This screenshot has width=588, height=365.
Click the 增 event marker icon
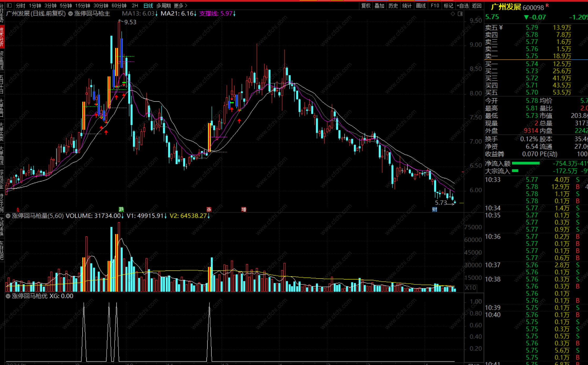click(x=244, y=209)
